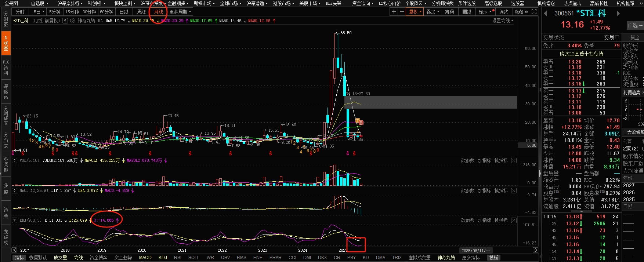Toggle the 模板 button in bottom bar
The height and width of the screenshot is (262, 644).
(x=494, y=258)
